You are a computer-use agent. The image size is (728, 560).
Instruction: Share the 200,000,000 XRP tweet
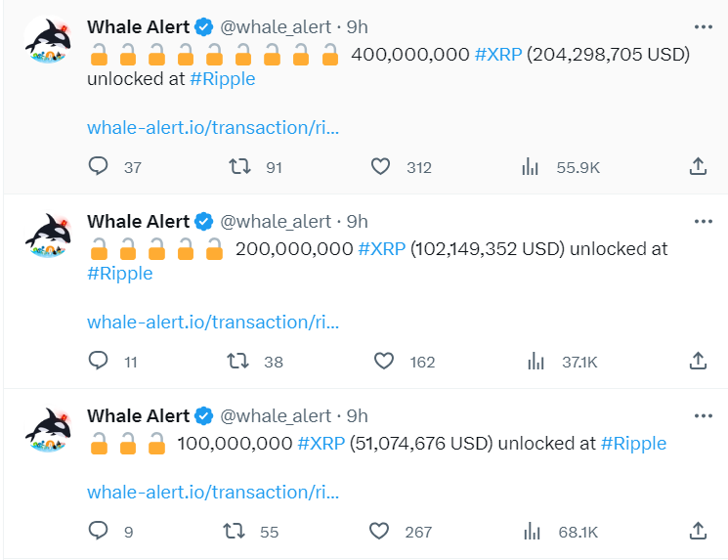click(698, 361)
